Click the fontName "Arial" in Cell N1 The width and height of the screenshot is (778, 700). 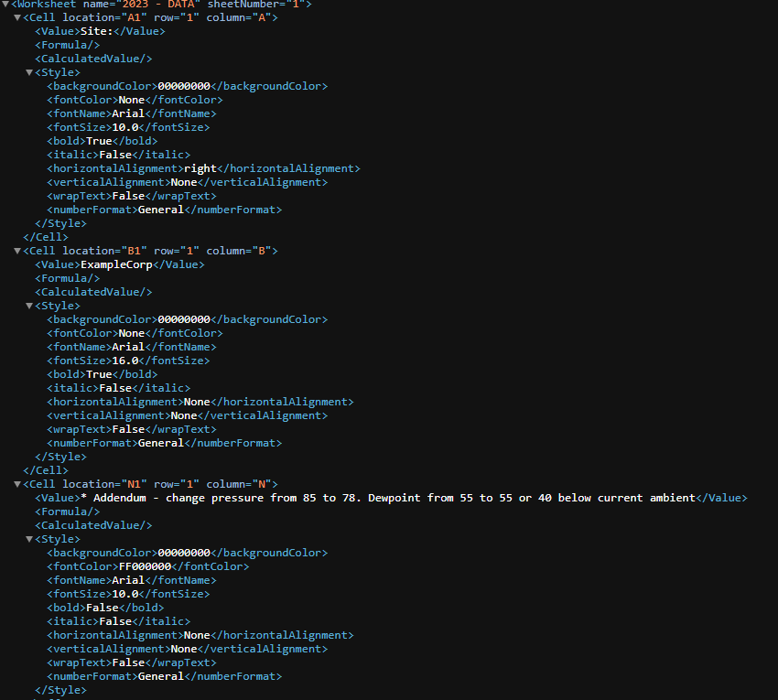128,580
